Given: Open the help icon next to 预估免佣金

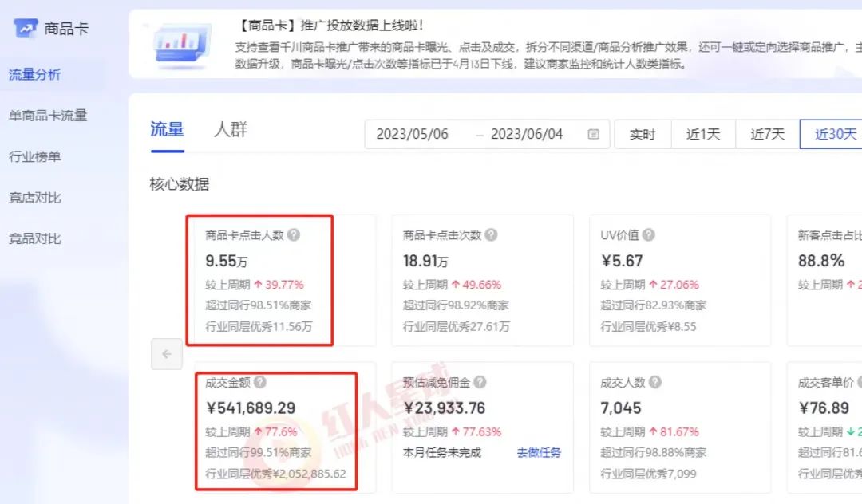Looking at the screenshot, I should click(x=479, y=382).
